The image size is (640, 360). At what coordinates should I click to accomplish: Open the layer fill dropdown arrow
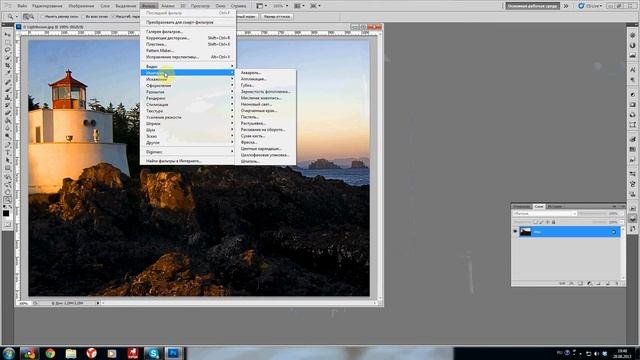click(621, 222)
